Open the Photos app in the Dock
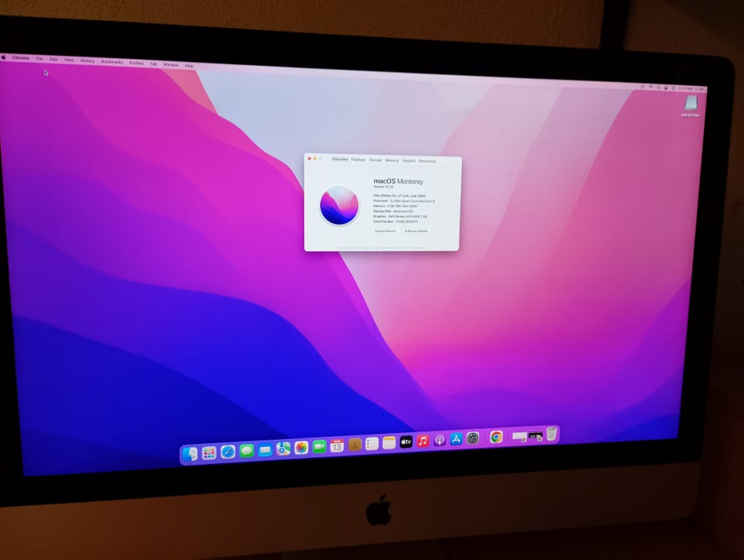This screenshot has height=560, width=744. [301, 448]
